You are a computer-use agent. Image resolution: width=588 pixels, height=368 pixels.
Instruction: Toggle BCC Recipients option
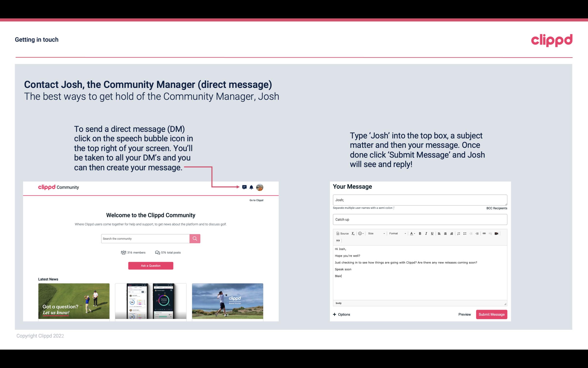(x=497, y=208)
